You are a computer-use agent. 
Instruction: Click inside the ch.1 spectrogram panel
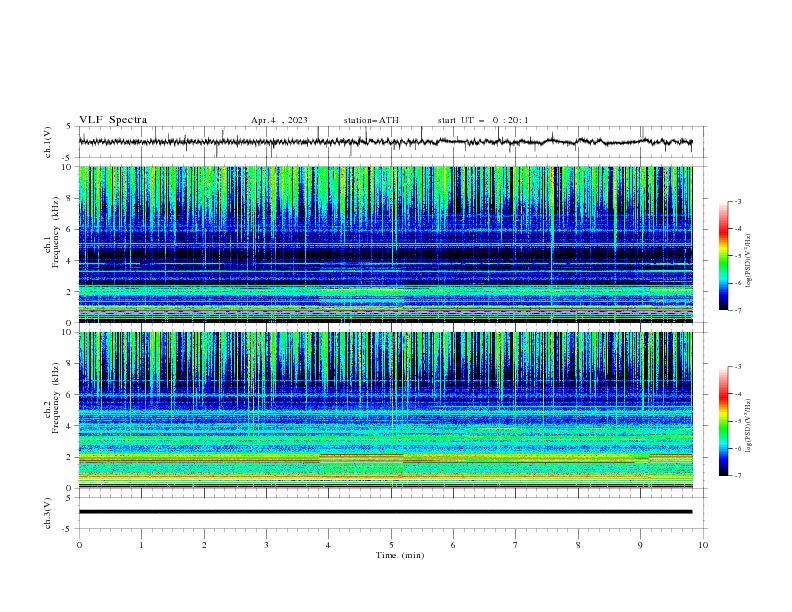pyautogui.click(x=385, y=244)
